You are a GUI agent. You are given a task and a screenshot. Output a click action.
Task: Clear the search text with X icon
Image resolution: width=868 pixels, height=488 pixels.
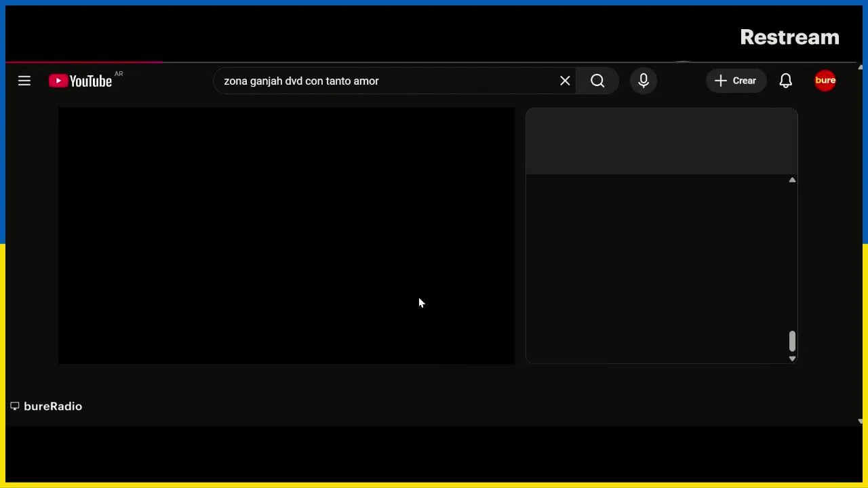(565, 81)
